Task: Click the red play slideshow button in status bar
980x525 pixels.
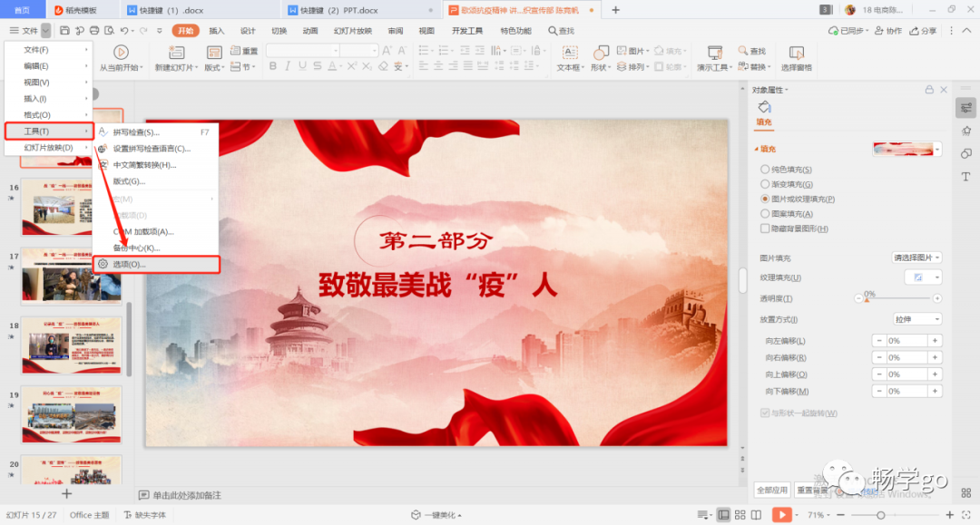Action: point(781,514)
